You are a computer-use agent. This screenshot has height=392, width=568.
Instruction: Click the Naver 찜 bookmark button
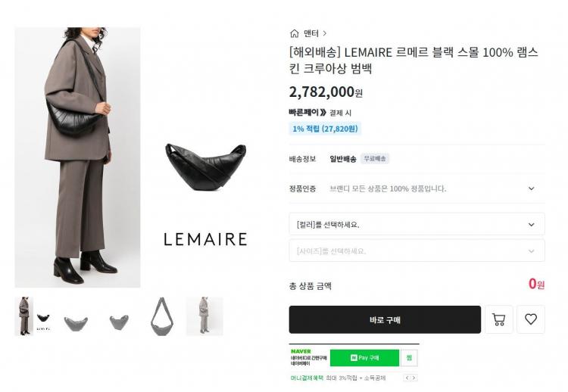410,357
